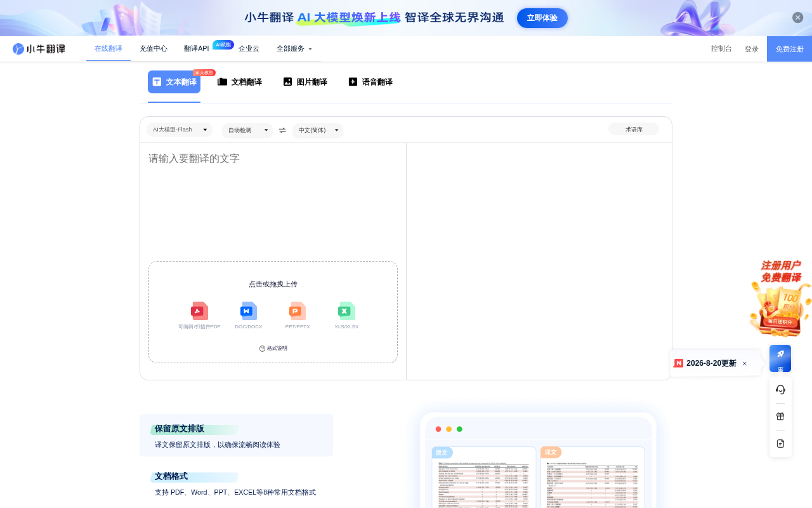812x508 pixels.
Task: Open the 企业云 nav item
Action: [x=249, y=49]
